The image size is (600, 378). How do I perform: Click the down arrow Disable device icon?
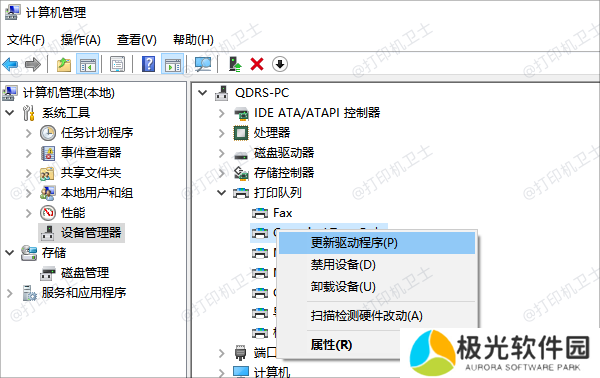point(280,64)
